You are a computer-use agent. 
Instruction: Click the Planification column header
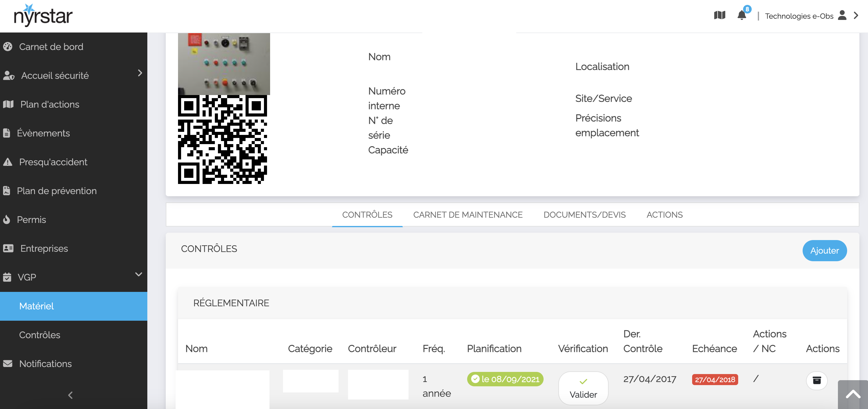[494, 349]
